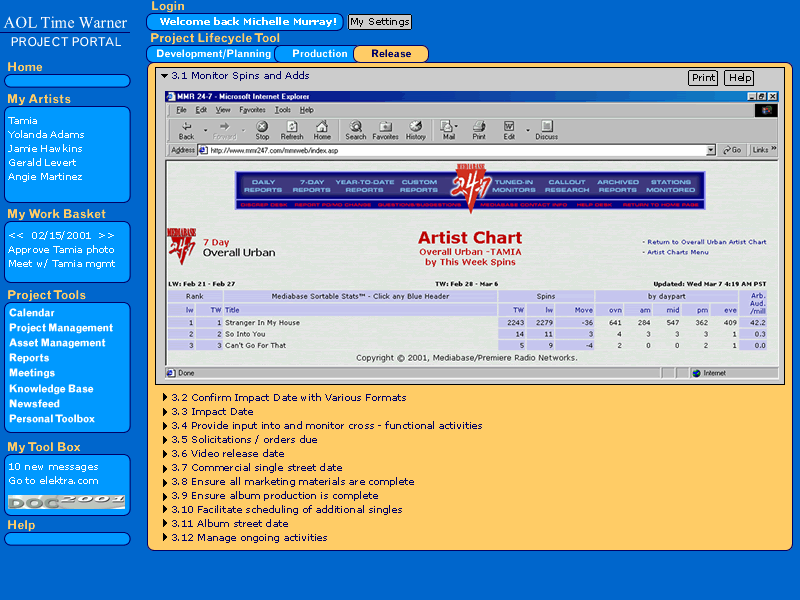Open the browser address bar dropdown
Image resolution: width=800 pixels, height=600 pixels.
click(711, 150)
